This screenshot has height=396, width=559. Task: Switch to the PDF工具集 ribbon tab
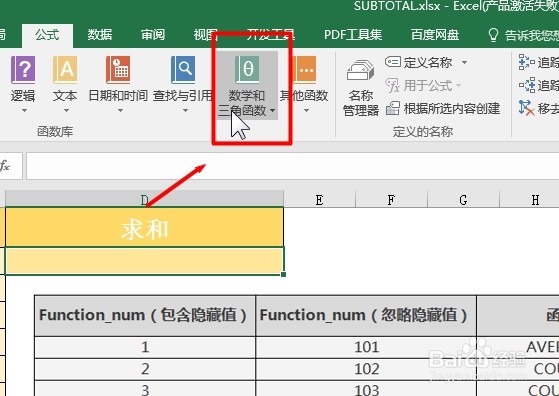(353, 35)
